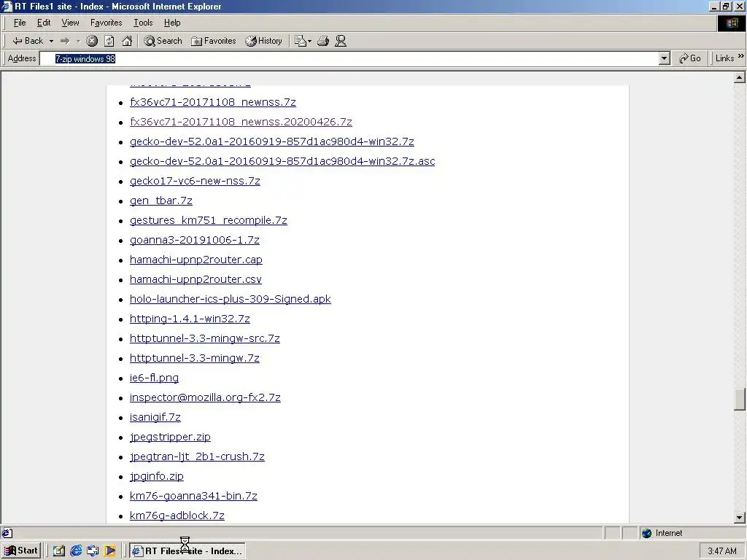Open ie6-fl.png link
Screen dimensions: 747x560
(x=154, y=378)
